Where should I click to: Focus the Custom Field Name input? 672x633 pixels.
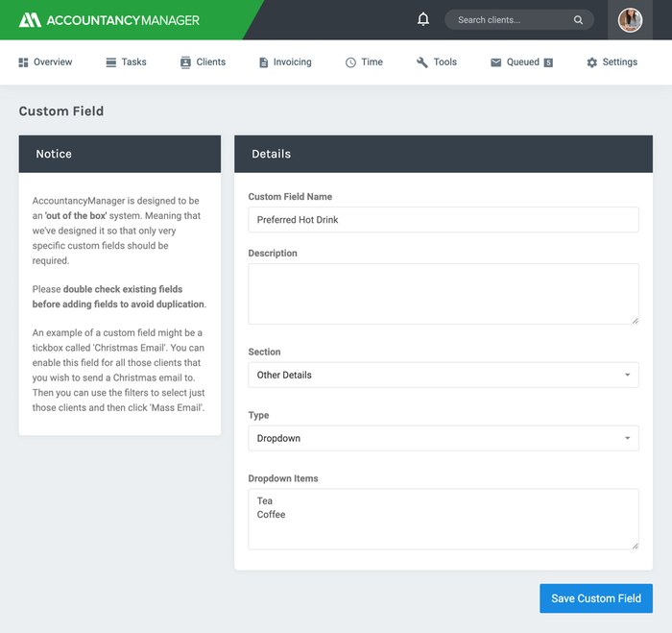(x=443, y=220)
